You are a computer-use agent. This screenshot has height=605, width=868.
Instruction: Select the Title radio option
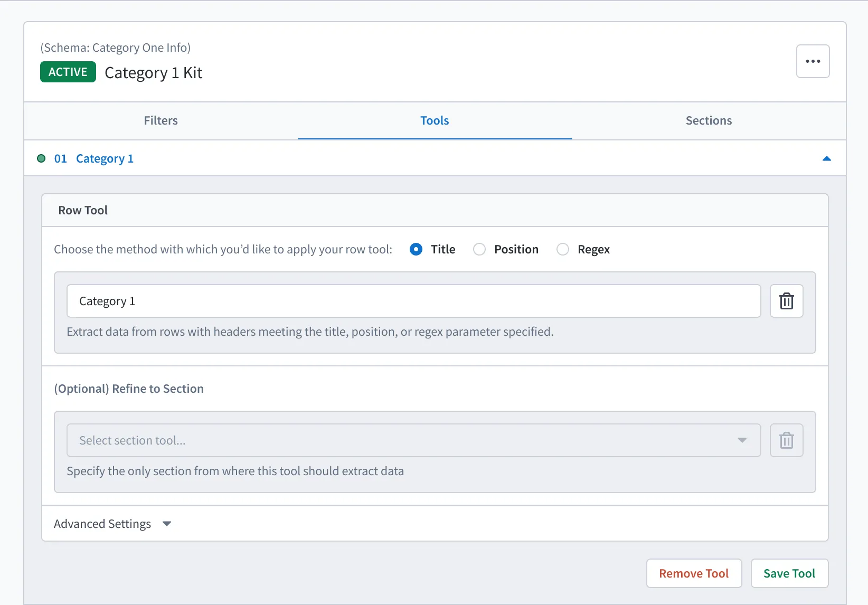416,249
